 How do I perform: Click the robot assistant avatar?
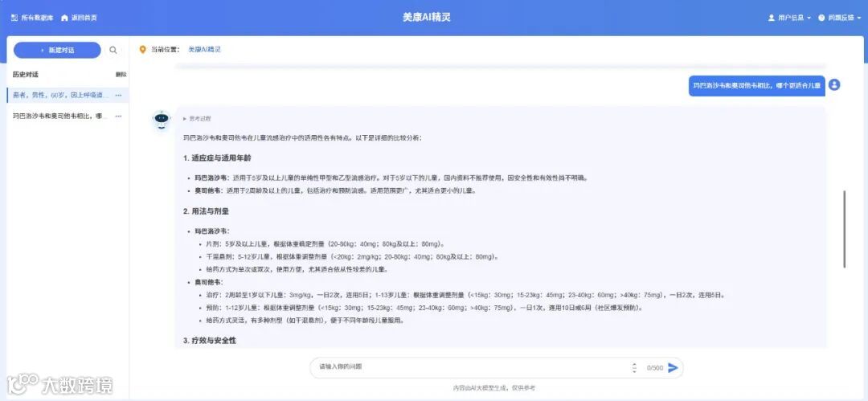point(161,119)
